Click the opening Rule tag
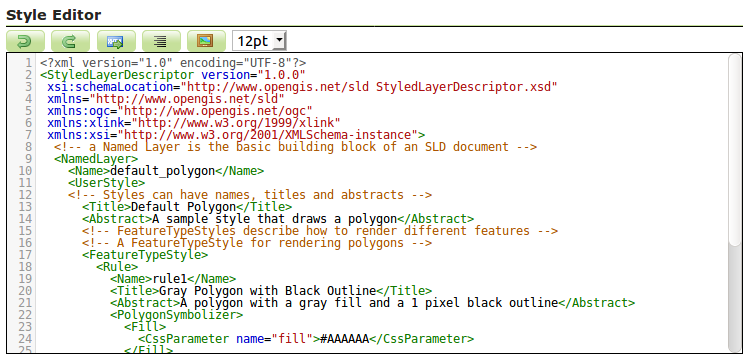This screenshot has height=361, width=749. pos(117,266)
